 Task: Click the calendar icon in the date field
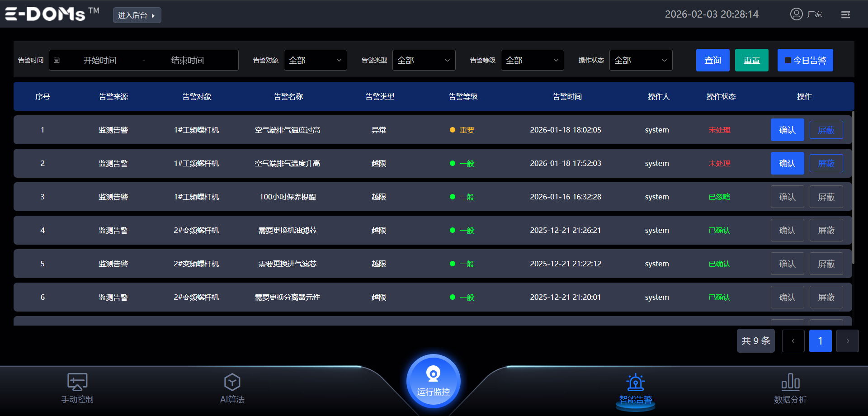(57, 60)
